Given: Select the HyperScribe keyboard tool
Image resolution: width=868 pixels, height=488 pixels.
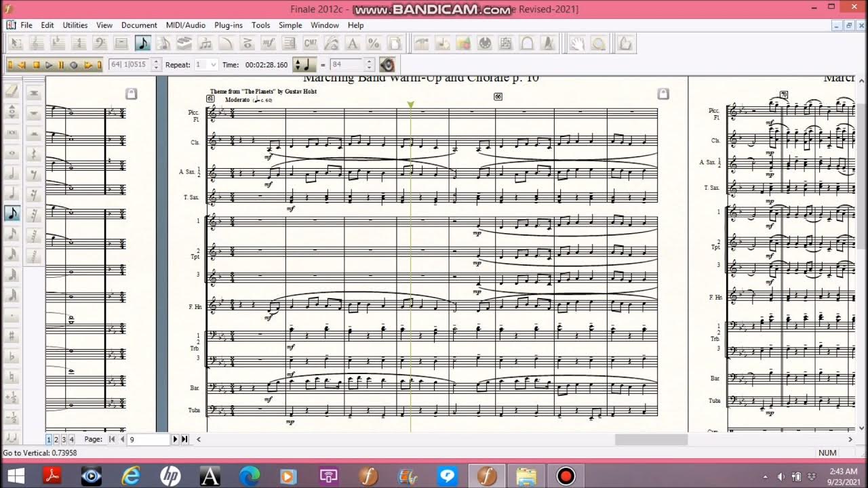Looking at the screenshot, I should click(184, 43).
